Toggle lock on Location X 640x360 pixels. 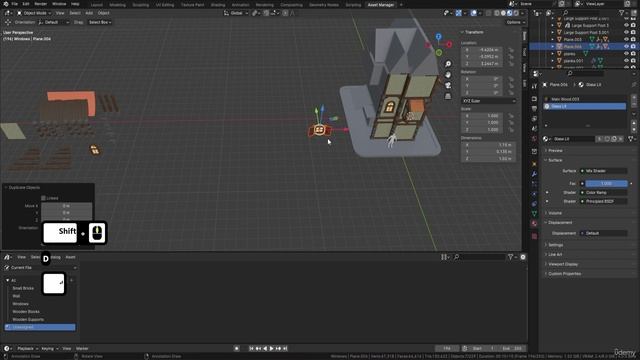(511, 50)
